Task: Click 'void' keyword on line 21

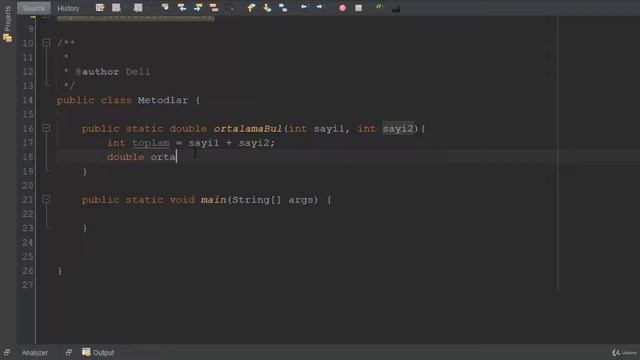Action: [x=182, y=200]
